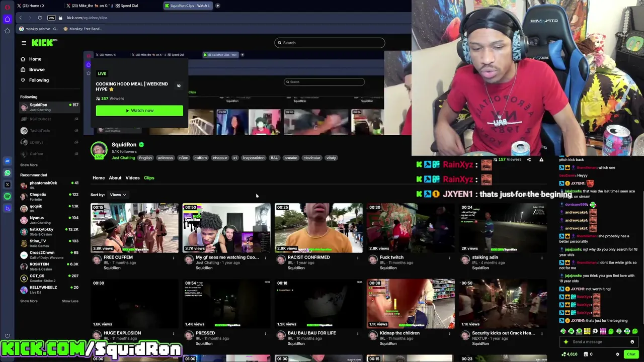
Task: Open the phantomsh0ck recommended channel
Action: tap(49, 185)
